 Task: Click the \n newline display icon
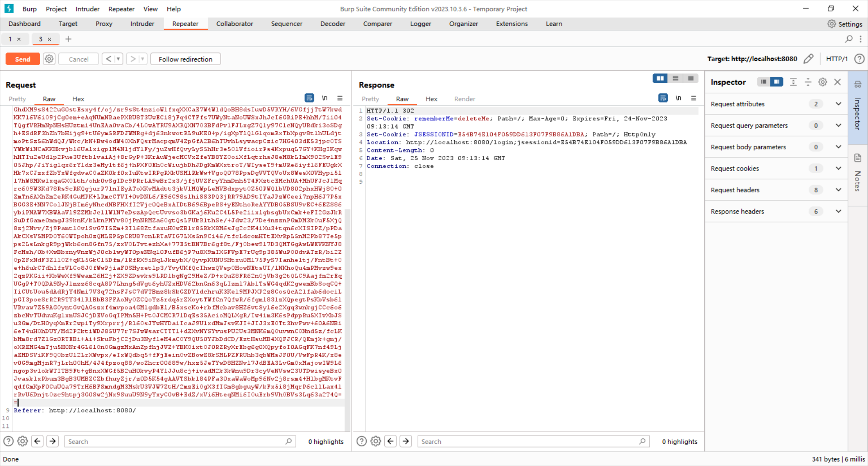coord(325,98)
